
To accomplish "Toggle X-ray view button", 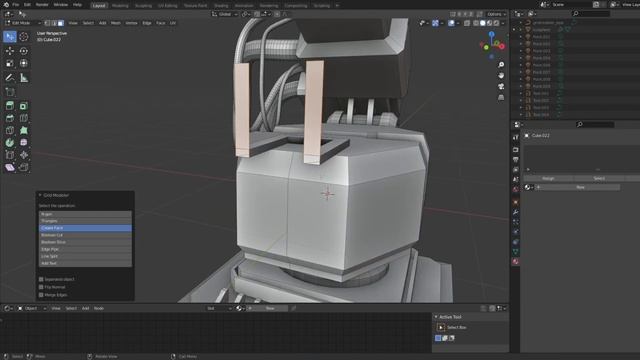I will coord(467,23).
